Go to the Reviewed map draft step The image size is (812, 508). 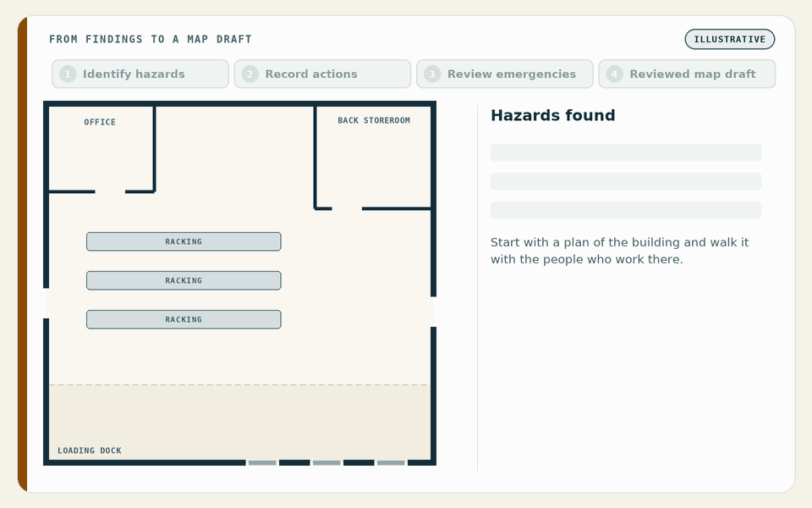tap(687, 75)
